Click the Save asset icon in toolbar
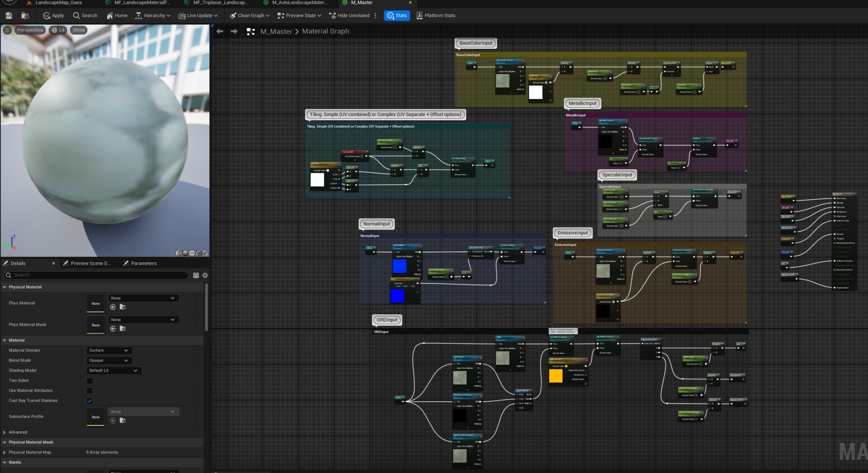 point(9,15)
